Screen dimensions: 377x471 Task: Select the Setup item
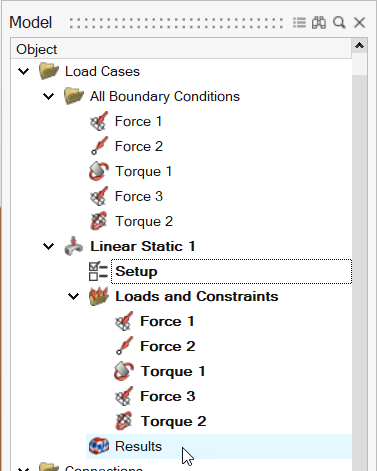point(136,271)
